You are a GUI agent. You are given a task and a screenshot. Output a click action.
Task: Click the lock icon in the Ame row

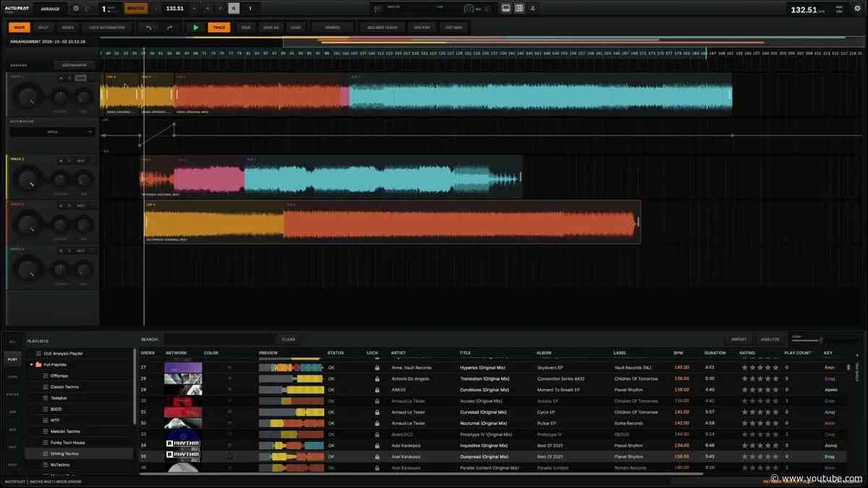click(x=377, y=368)
